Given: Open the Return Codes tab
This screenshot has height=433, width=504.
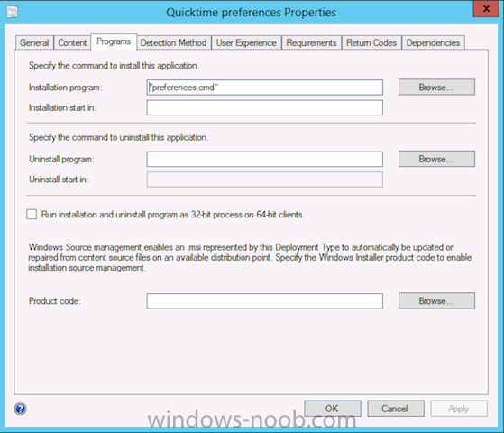Looking at the screenshot, I should pos(371,42).
